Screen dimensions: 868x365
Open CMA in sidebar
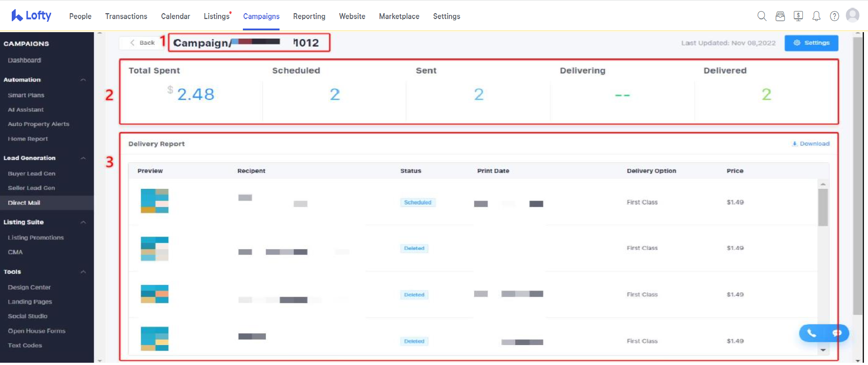coord(15,252)
